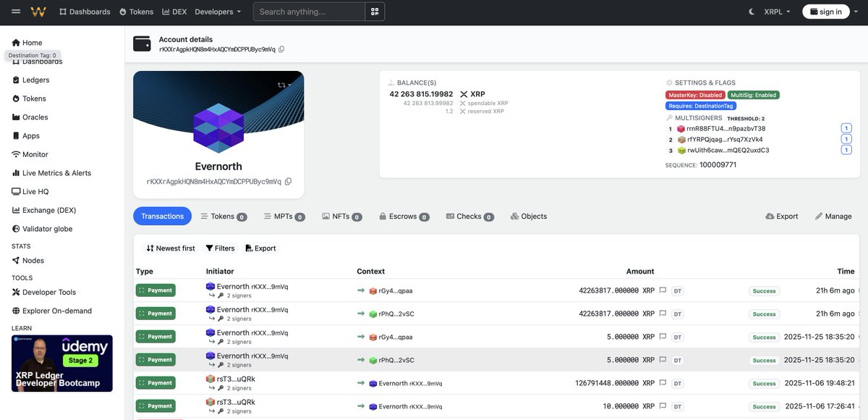Open Tokens in the sidebar

point(29,98)
